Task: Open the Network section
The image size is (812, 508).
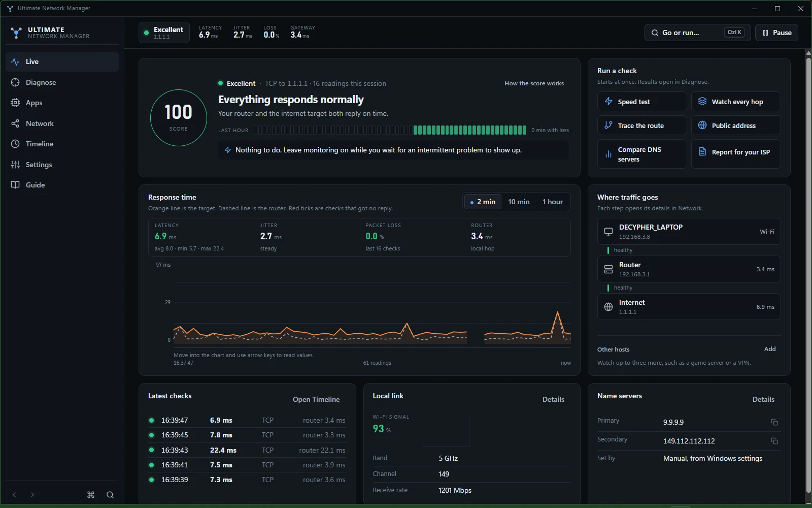Action: [62, 123]
